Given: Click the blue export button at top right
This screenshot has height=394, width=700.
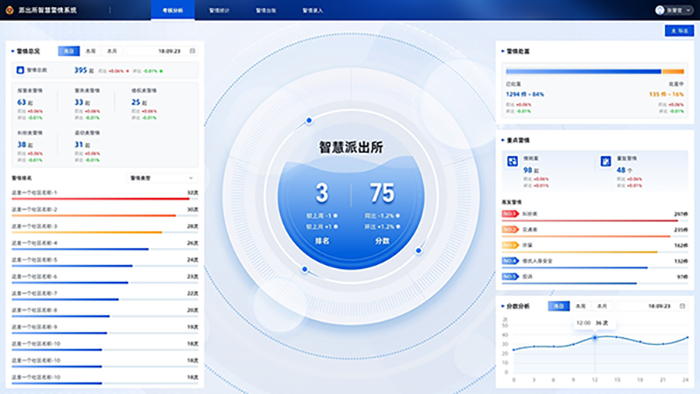Looking at the screenshot, I should (x=679, y=31).
